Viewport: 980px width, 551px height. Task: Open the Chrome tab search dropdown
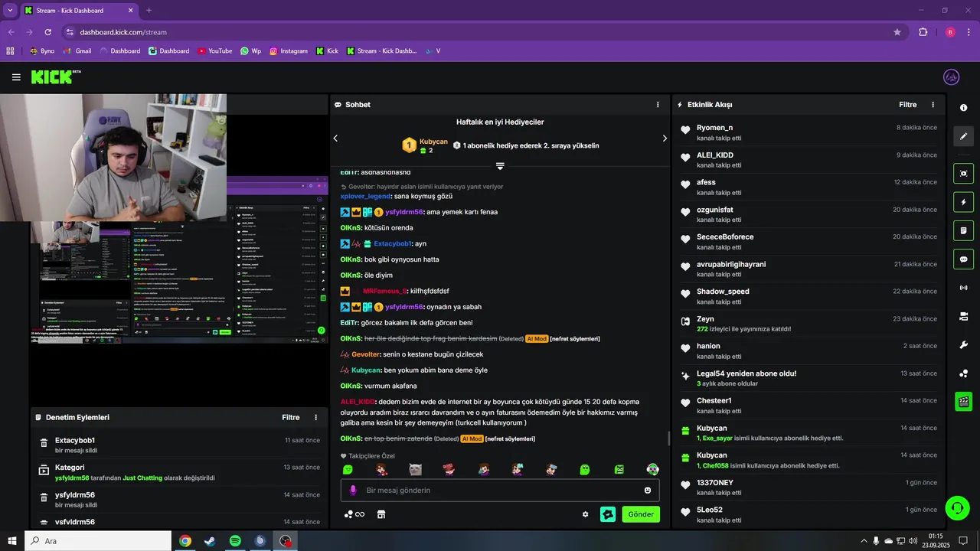tap(10, 10)
